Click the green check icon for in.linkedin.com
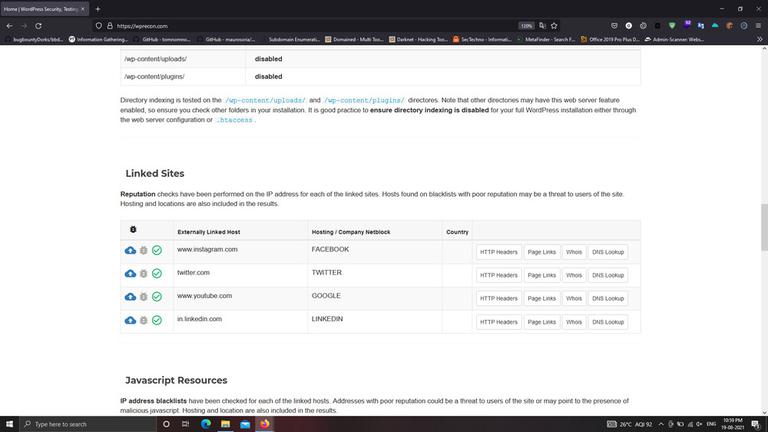 pyautogui.click(x=157, y=320)
